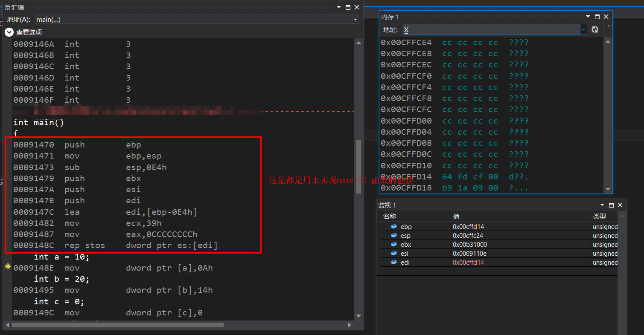This screenshot has height=335, width=644.
Task: Click the lea edi,[ebp-0E4h] instruction line
Action: pyautogui.click(x=105, y=212)
